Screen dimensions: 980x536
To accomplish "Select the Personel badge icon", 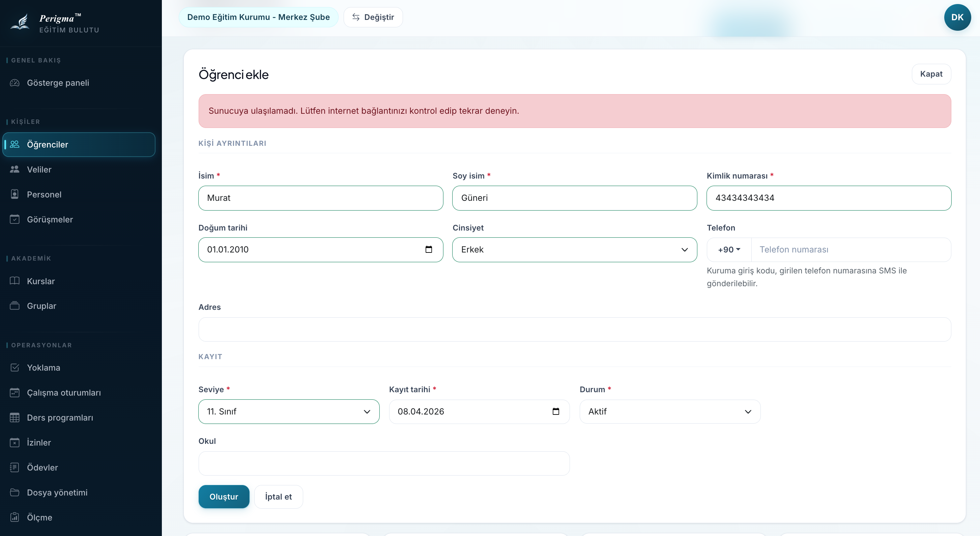I will [15, 194].
